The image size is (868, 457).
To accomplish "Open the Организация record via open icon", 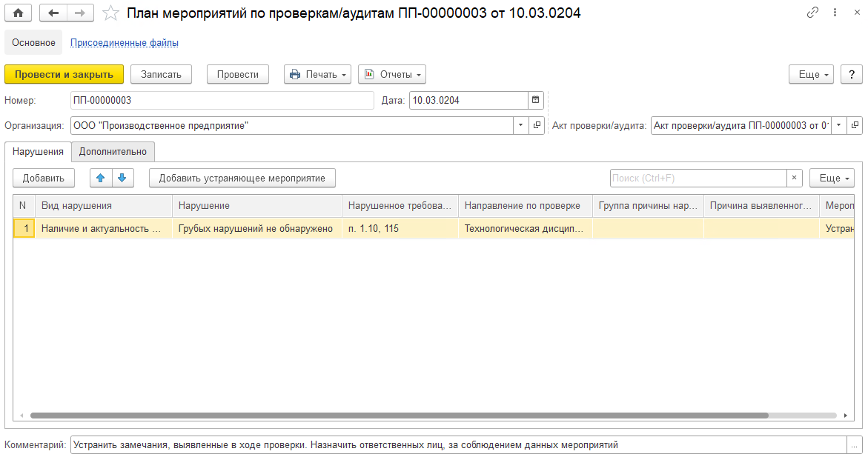I will [x=537, y=125].
